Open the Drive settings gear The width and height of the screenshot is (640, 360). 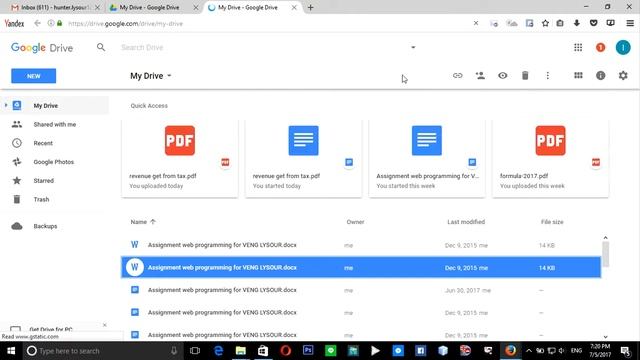(623, 76)
